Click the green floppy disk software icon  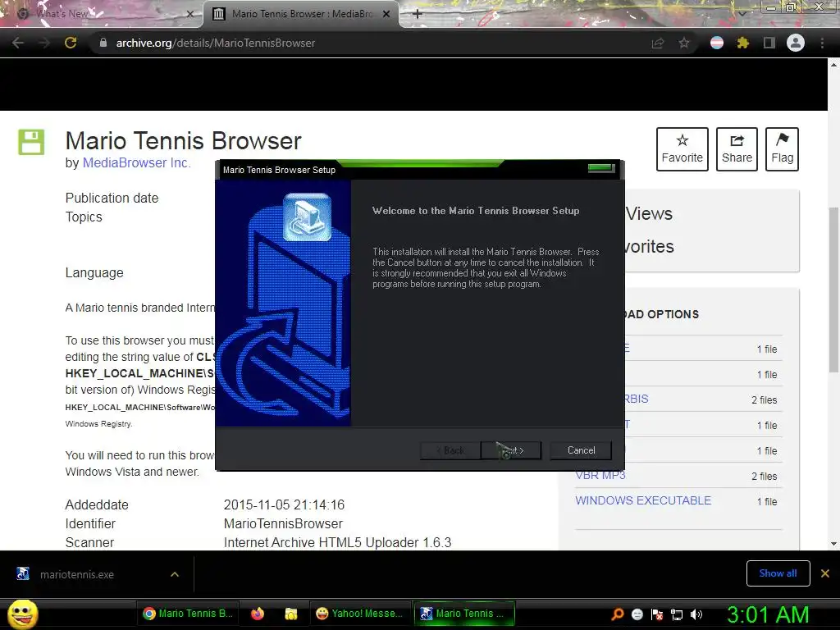click(31, 142)
